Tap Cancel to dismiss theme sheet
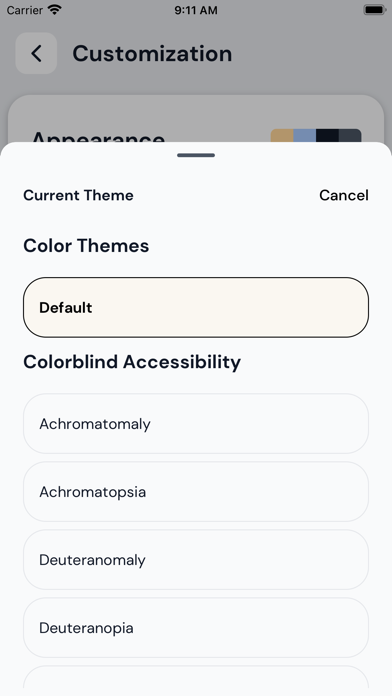This screenshot has width=392, height=696. (344, 195)
